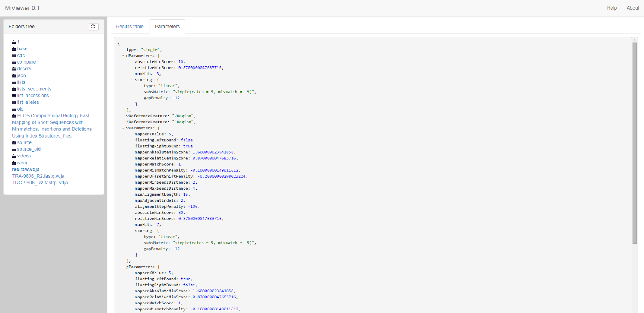Viewport: 644px width, 313px height.
Task: Open TRA-9606_R2.fastq.vdja file
Action: pyautogui.click(x=38, y=176)
